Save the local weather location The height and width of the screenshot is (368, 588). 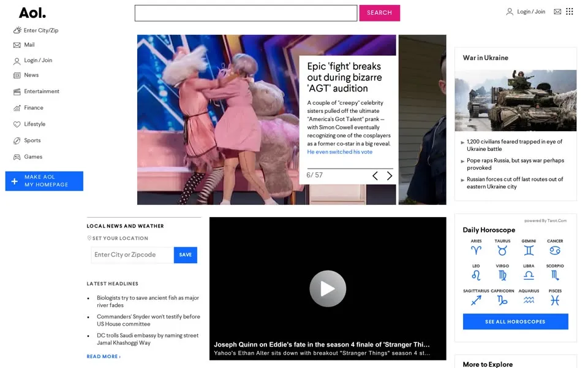click(186, 255)
